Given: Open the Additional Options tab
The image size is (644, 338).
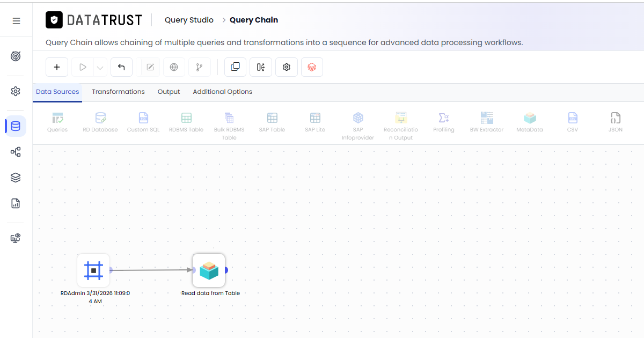Looking at the screenshot, I should (223, 92).
